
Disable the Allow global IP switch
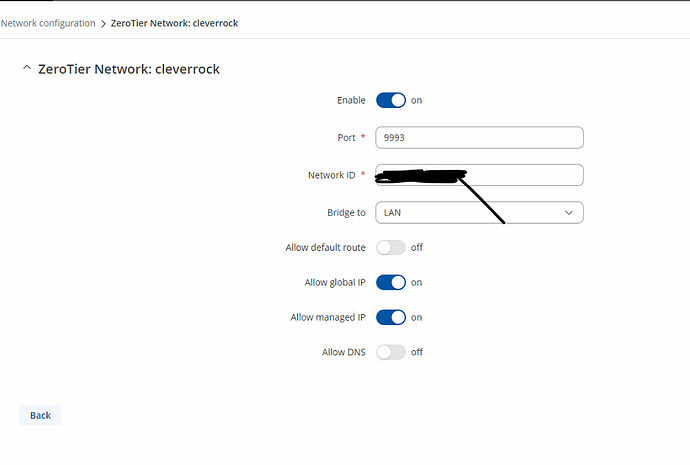(391, 282)
